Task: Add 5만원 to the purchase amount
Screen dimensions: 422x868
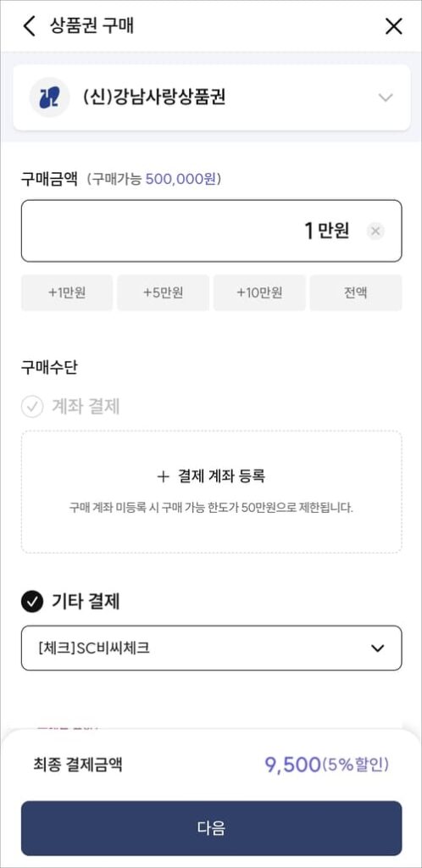Action: click(164, 292)
